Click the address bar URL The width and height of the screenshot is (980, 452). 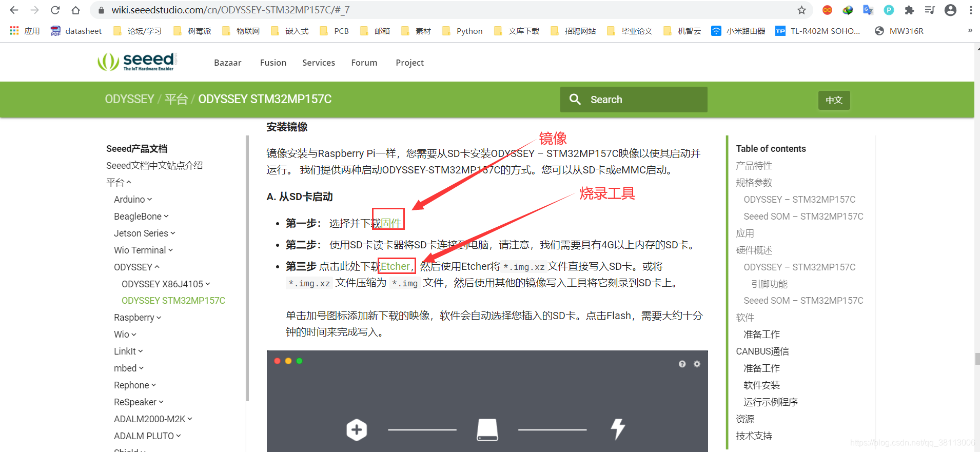230,10
